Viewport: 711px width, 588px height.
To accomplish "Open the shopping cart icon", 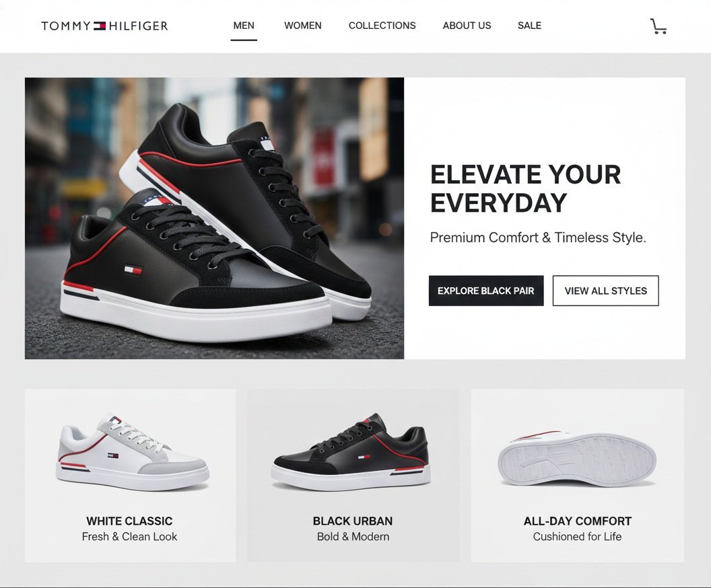I will (x=658, y=26).
